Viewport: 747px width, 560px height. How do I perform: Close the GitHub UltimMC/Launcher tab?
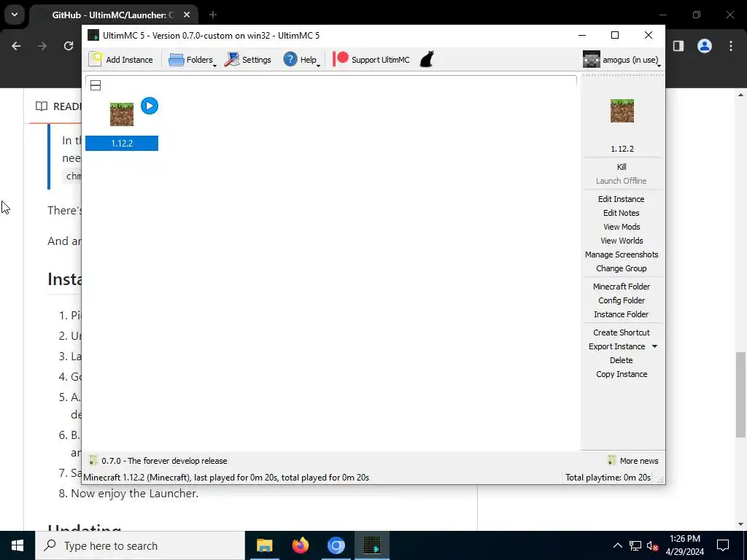coord(187,15)
